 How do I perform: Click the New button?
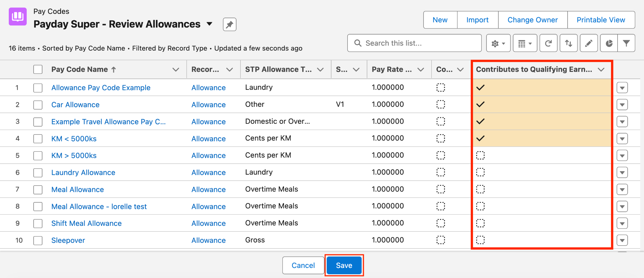[440, 20]
